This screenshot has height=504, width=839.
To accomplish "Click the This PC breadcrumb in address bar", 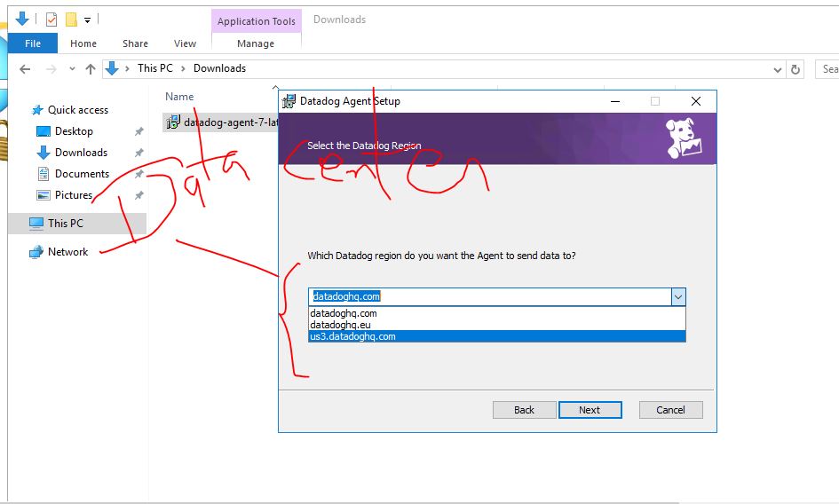I will click(x=154, y=68).
